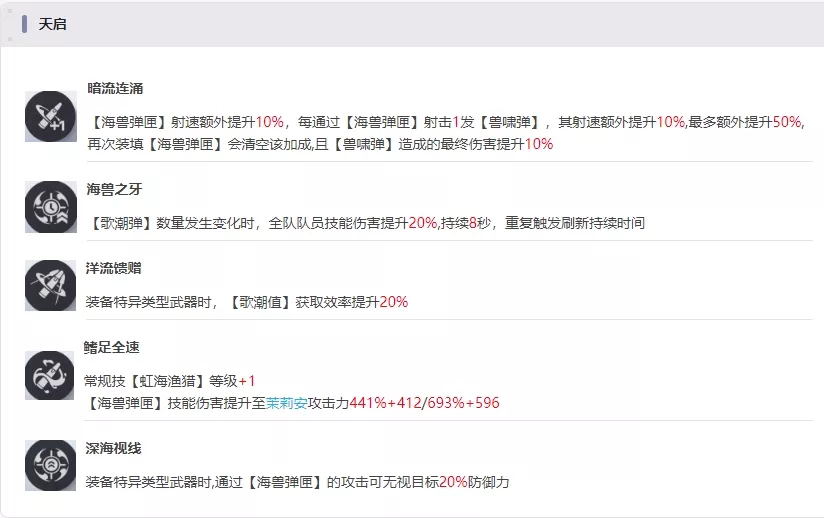The image size is (824, 518).
Task: Click the 鳍足全速 skill title
Action: 115,348
